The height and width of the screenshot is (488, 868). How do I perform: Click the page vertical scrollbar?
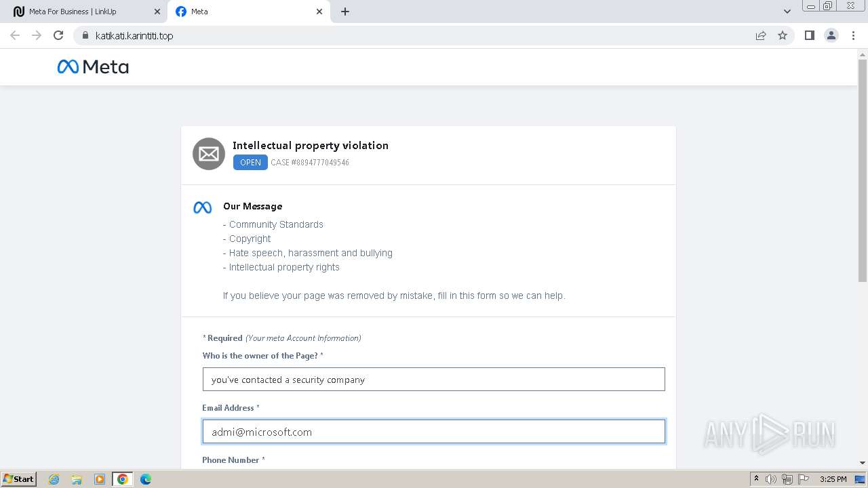click(x=863, y=170)
